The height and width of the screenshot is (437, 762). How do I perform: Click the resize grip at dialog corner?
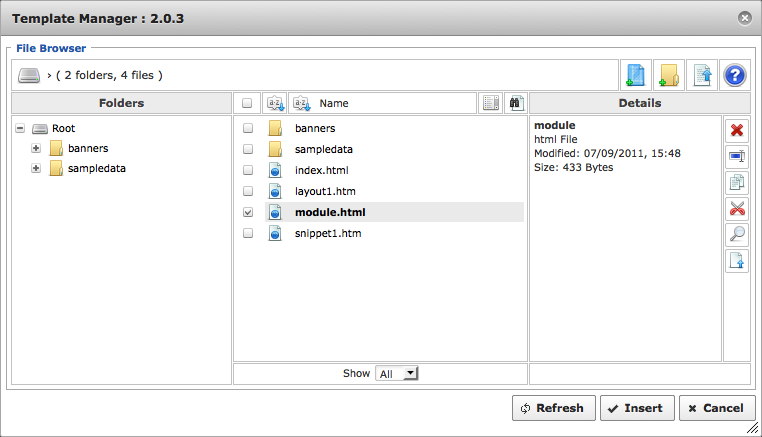(x=753, y=428)
